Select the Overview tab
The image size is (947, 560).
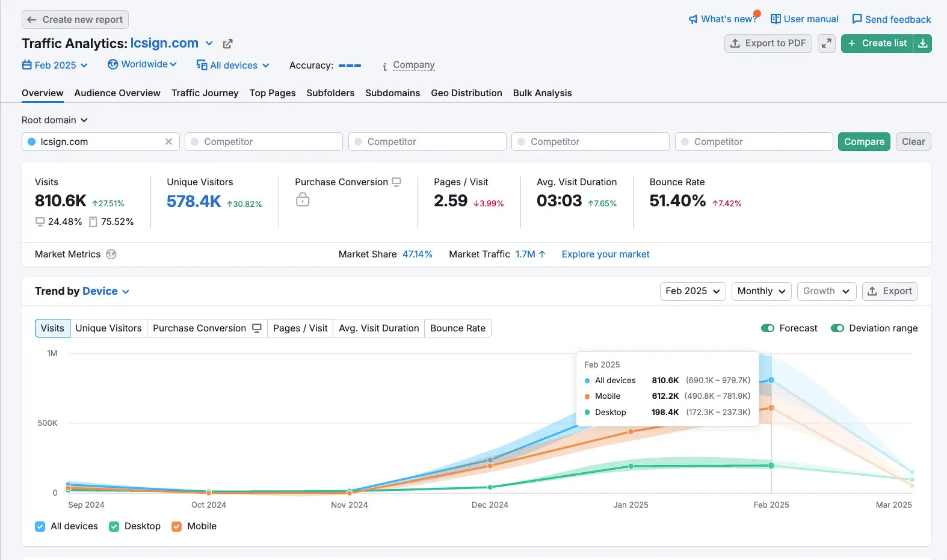pos(42,93)
